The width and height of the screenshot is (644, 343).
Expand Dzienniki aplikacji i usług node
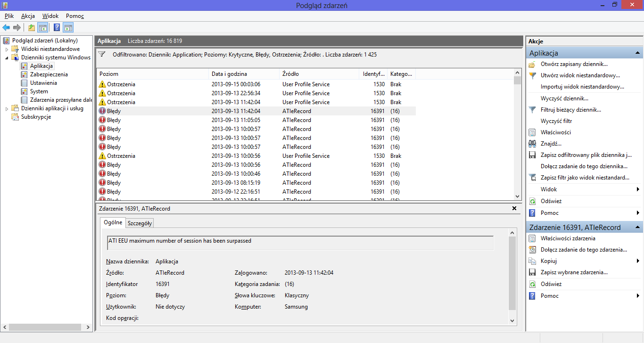(x=7, y=108)
